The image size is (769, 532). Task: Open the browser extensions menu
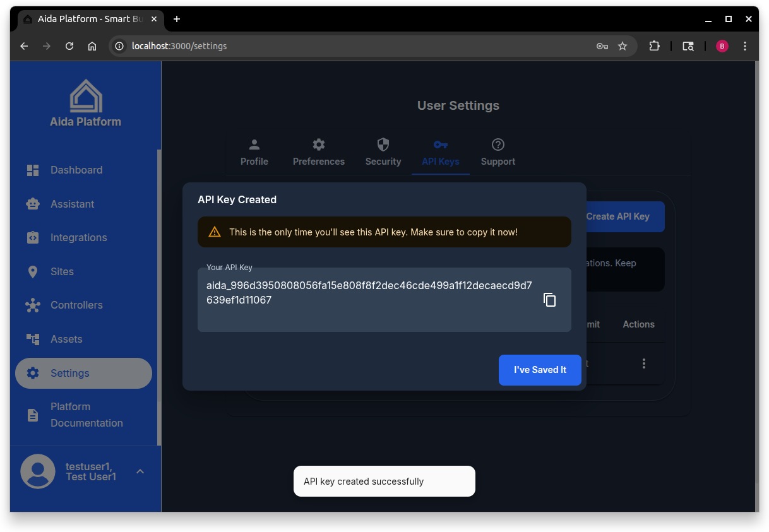click(x=654, y=45)
